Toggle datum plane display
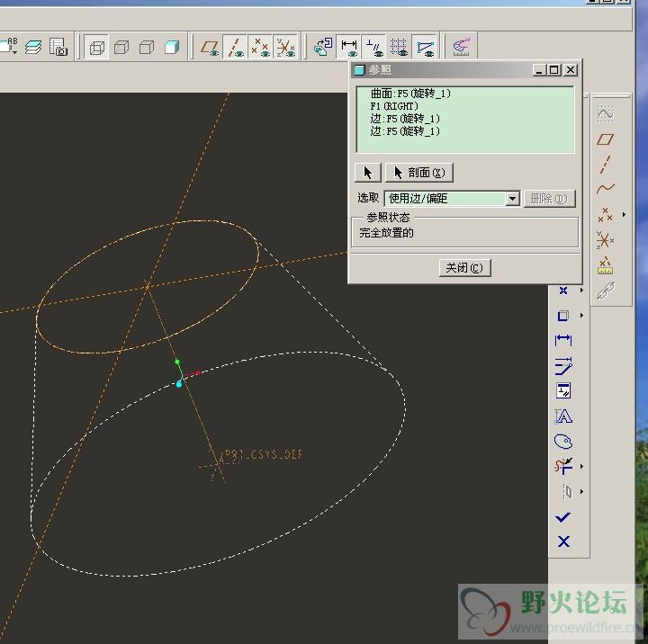 (x=211, y=47)
